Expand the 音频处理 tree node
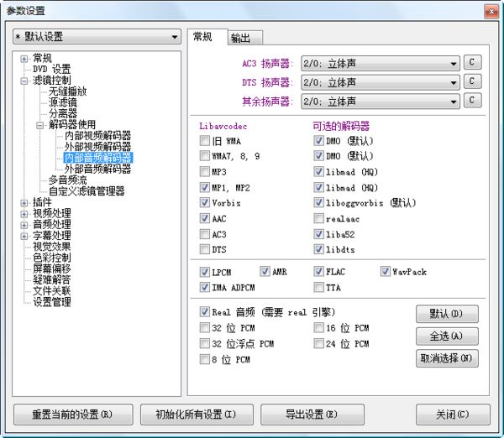 [x=24, y=225]
